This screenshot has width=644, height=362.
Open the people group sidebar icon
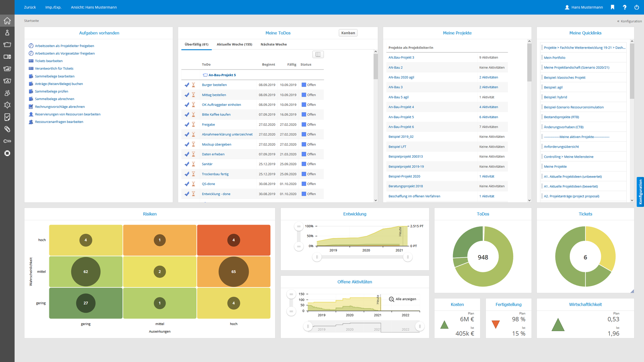(x=7, y=93)
